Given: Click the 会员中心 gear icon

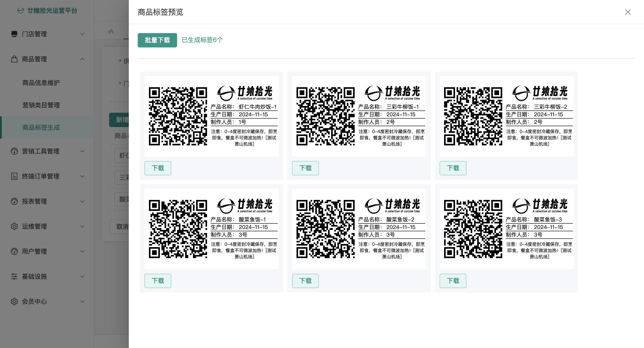Looking at the screenshot, I should 14,301.
